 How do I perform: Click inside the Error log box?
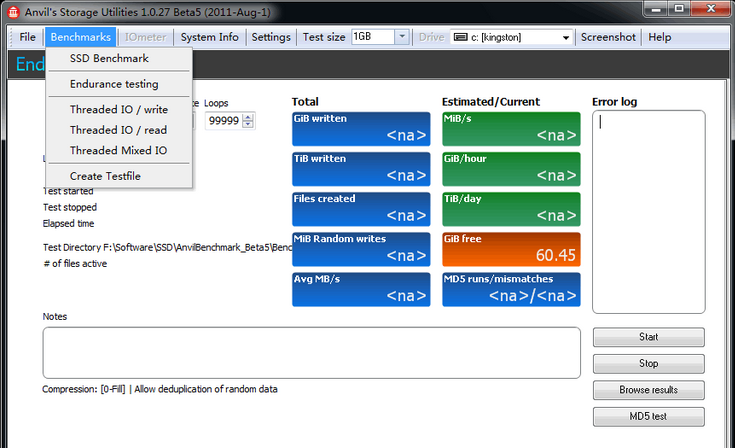pyautogui.click(x=648, y=212)
